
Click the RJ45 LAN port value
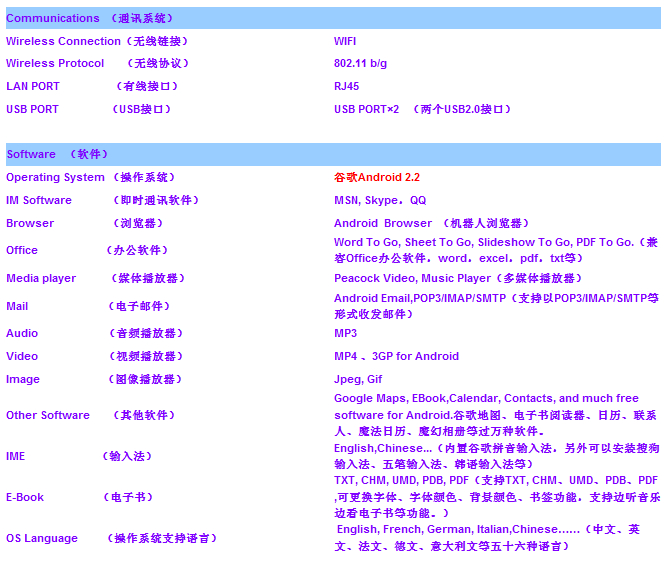coord(346,86)
